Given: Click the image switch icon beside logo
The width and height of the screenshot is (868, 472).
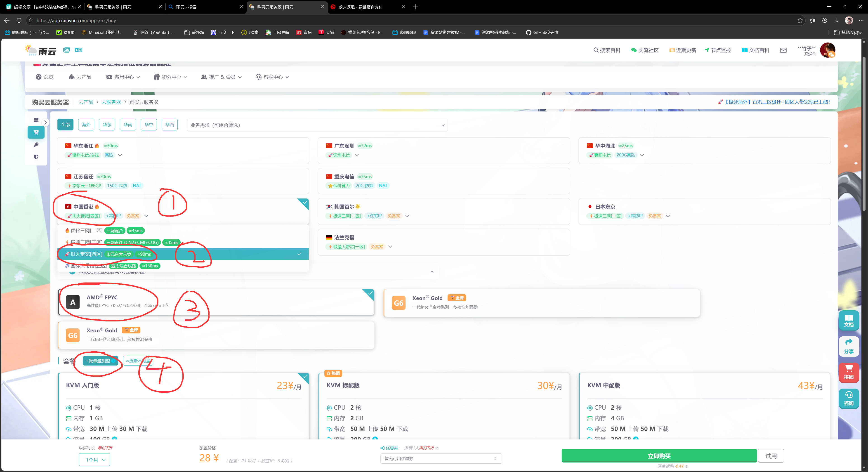Looking at the screenshot, I should coord(67,50).
